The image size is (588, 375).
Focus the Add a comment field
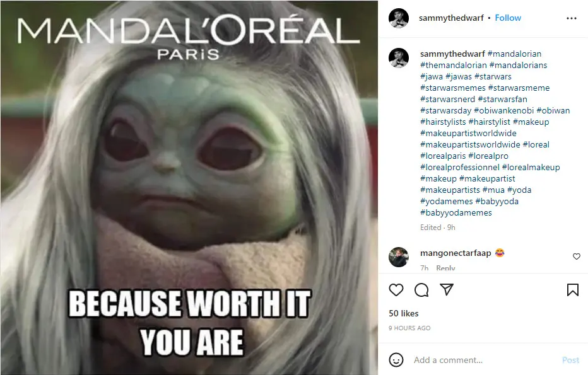point(484,360)
